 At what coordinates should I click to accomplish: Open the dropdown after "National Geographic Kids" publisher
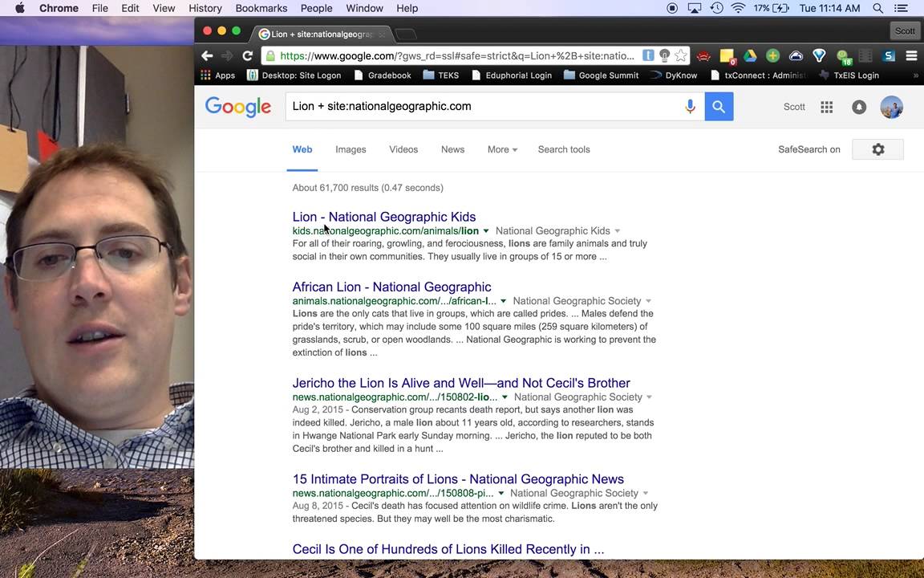tap(617, 230)
